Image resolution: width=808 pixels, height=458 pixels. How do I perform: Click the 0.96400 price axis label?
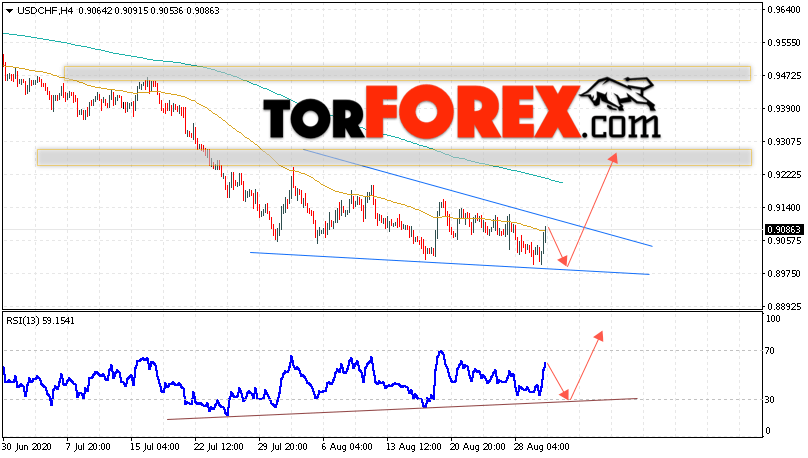click(784, 10)
